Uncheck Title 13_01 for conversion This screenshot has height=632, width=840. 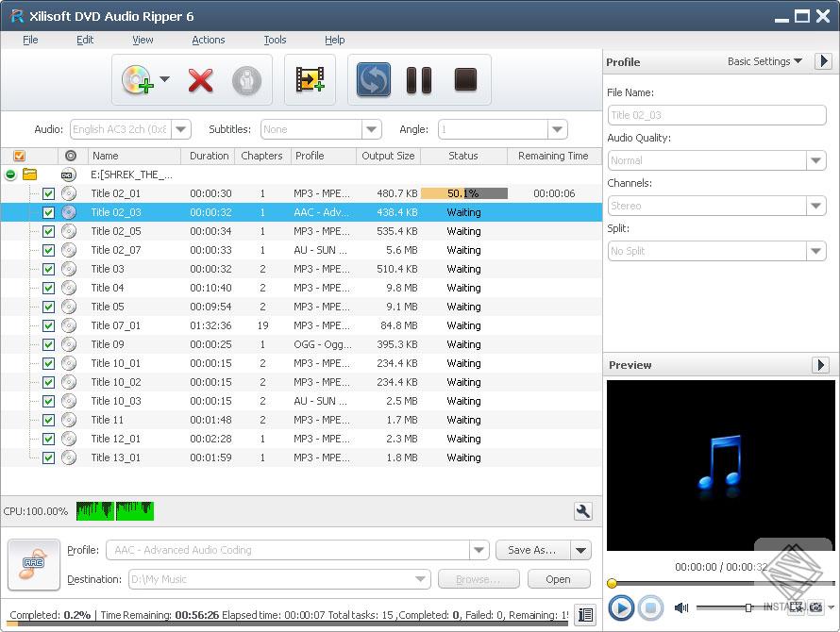48,457
